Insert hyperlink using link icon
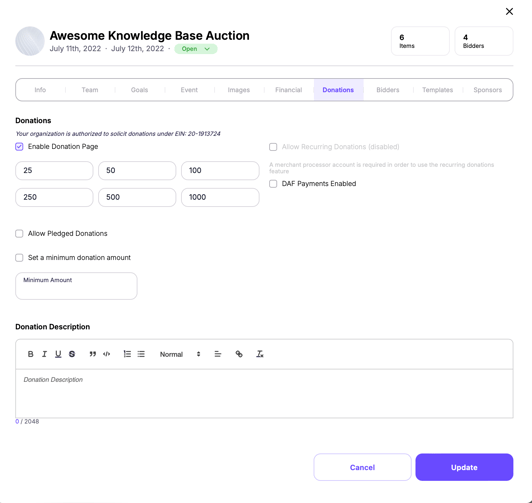Viewport: 532px width, 503px height. pyautogui.click(x=239, y=354)
